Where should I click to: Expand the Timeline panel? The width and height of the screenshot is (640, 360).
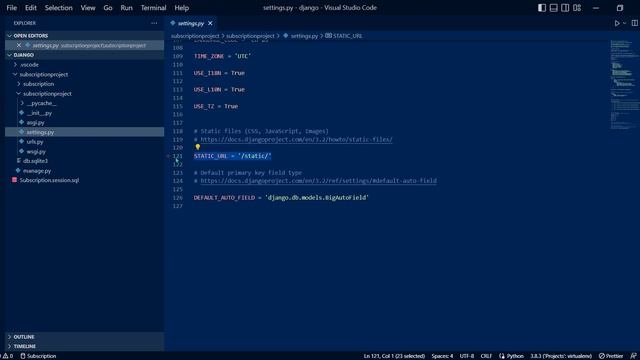(24, 346)
